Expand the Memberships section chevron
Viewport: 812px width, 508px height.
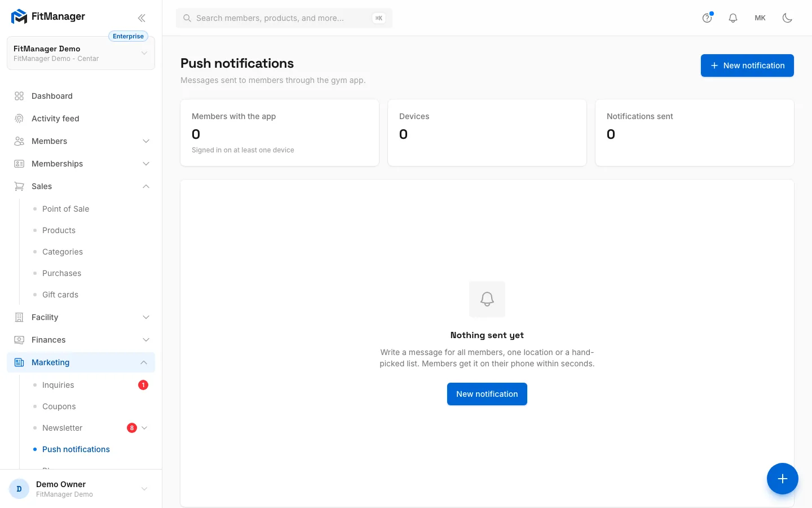coord(146,164)
